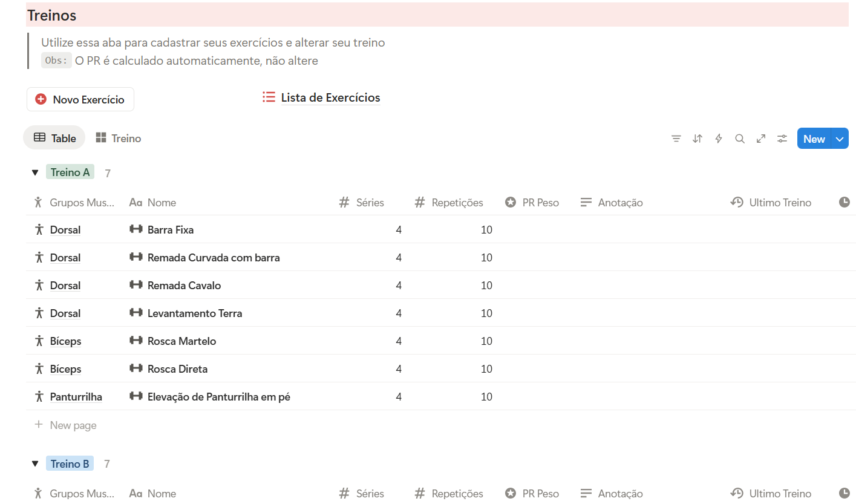Open the dropdown arrow next to New
The height and width of the screenshot is (504, 856).
click(x=840, y=139)
